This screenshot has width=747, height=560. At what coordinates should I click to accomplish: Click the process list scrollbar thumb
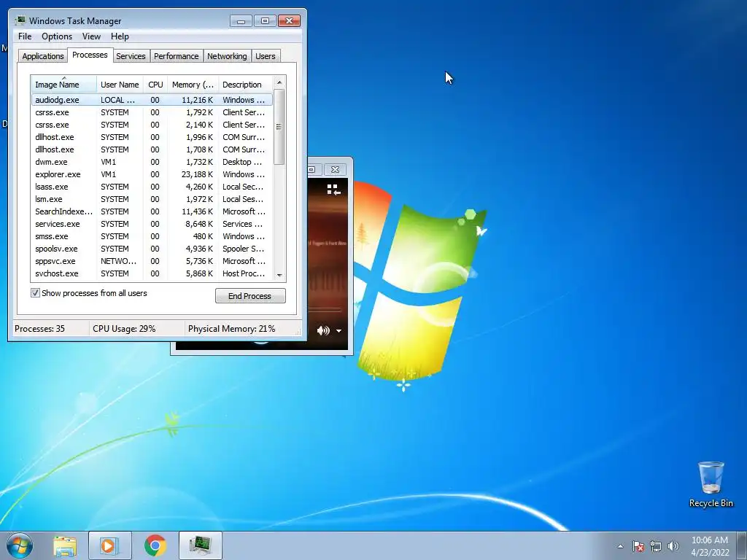[279, 127]
